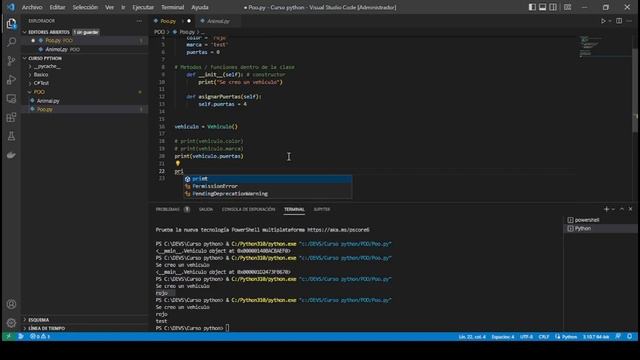Open editor More Actions ellipsis
This screenshot has width=640, height=360.
tap(629, 21)
